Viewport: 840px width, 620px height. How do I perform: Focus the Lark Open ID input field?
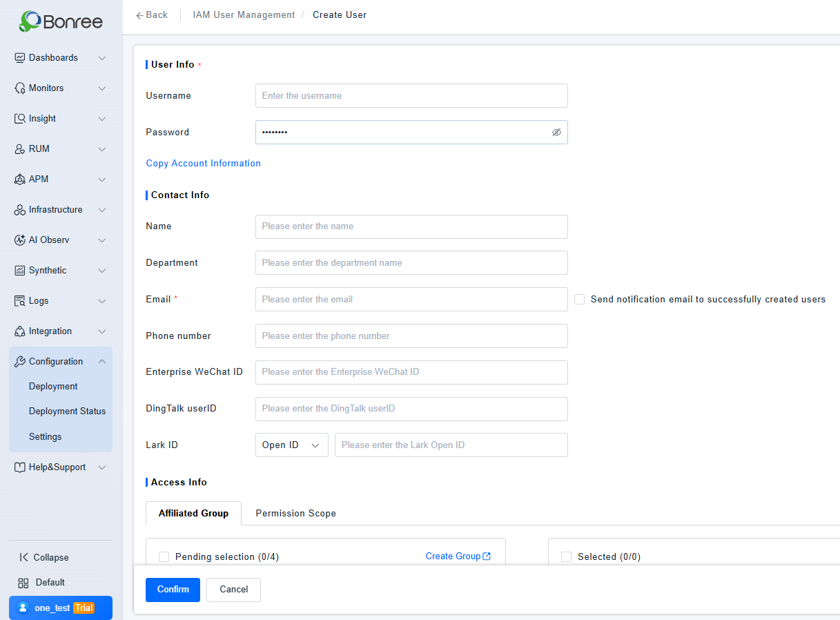pos(451,445)
